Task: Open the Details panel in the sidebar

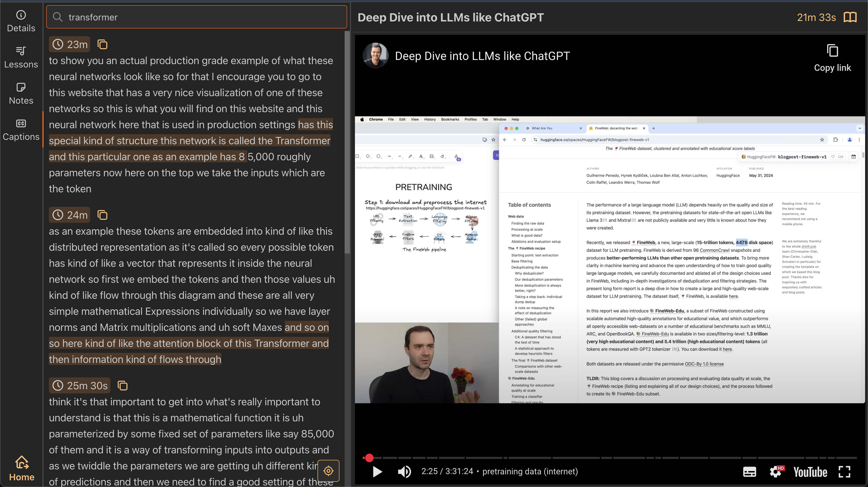Action: coord(21,20)
